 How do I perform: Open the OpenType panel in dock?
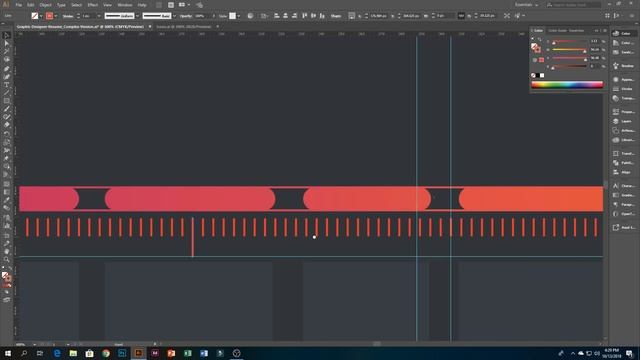624,214
